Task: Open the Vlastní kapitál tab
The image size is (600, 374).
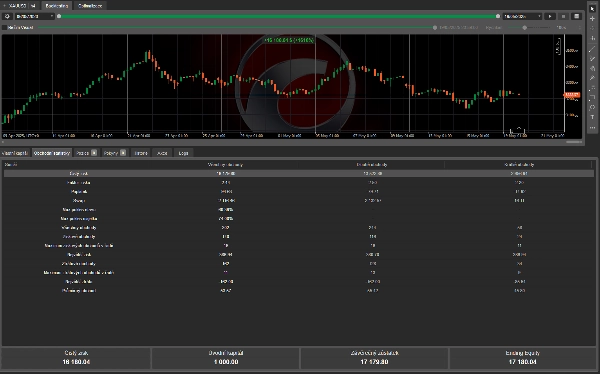Action: pos(15,153)
